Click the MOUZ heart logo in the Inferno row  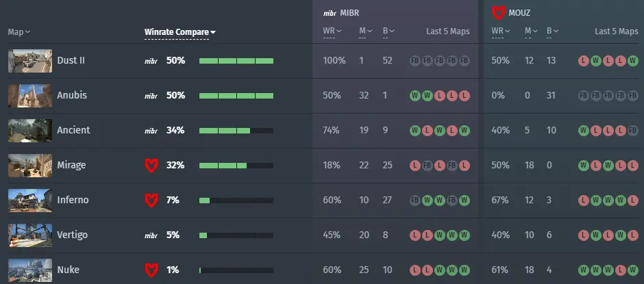coord(151,200)
